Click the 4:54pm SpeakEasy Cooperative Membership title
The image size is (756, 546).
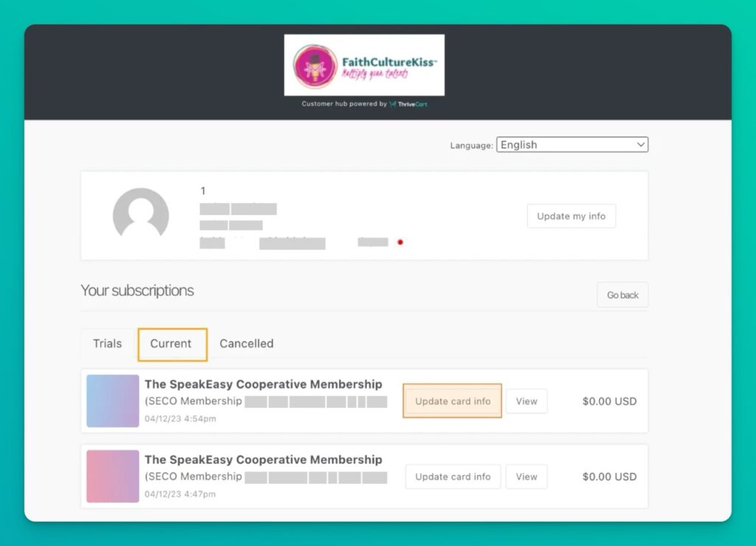pyautogui.click(x=264, y=384)
